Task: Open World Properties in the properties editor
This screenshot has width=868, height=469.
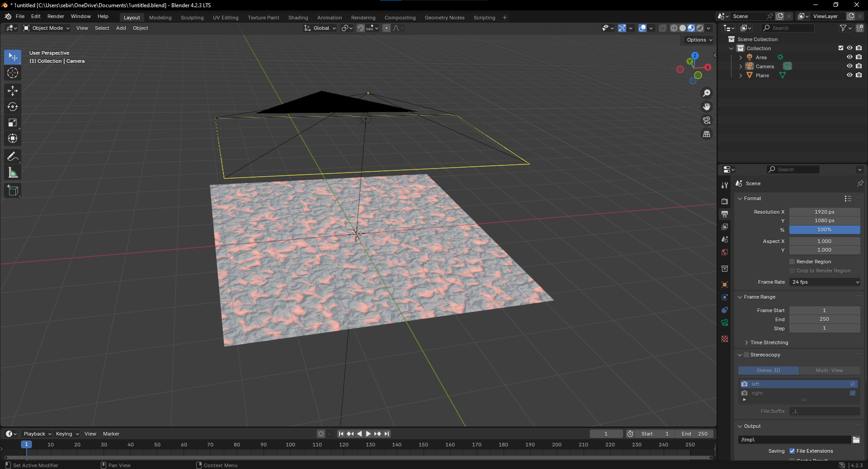Action: (724, 253)
